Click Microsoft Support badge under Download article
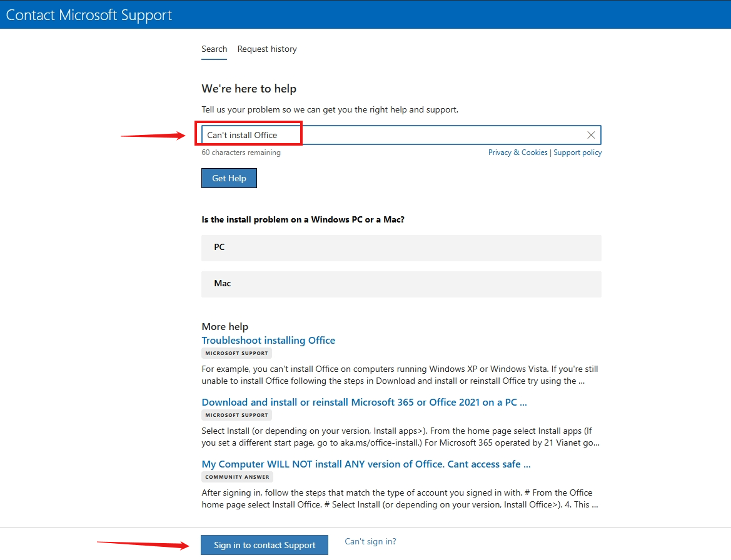Image resolution: width=731 pixels, height=560 pixels. [236, 415]
